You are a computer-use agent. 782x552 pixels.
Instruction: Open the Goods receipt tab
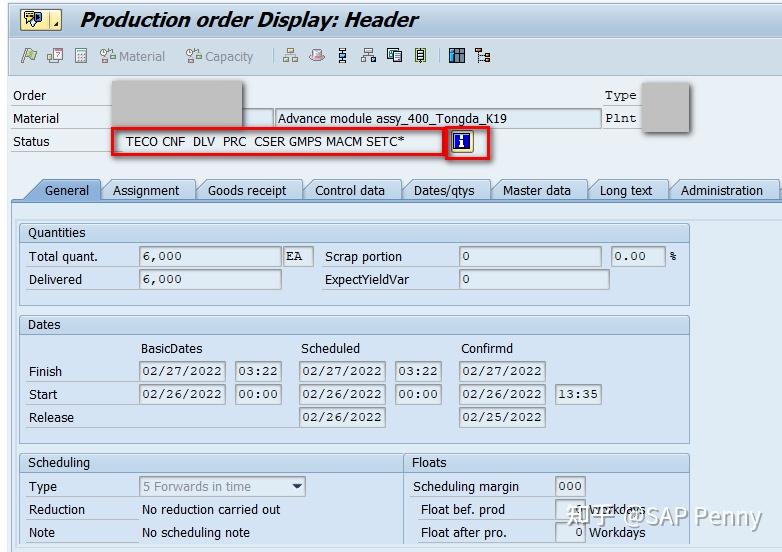coord(247,190)
